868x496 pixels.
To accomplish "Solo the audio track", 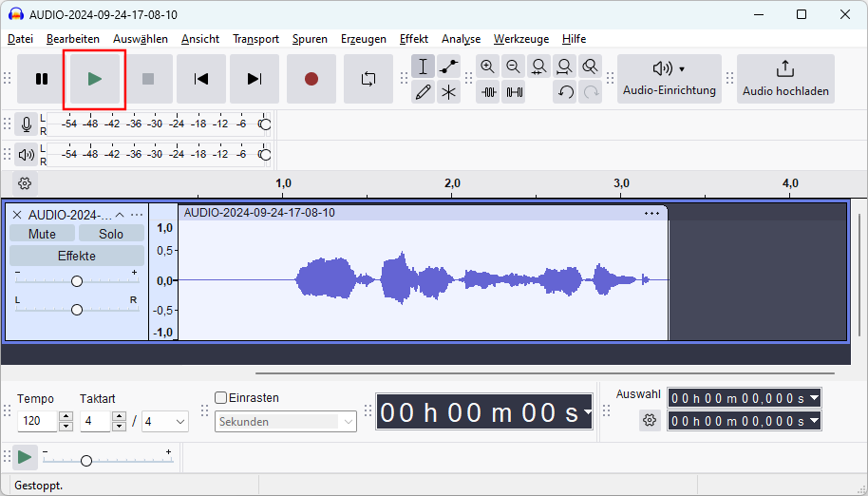I will click(x=111, y=234).
